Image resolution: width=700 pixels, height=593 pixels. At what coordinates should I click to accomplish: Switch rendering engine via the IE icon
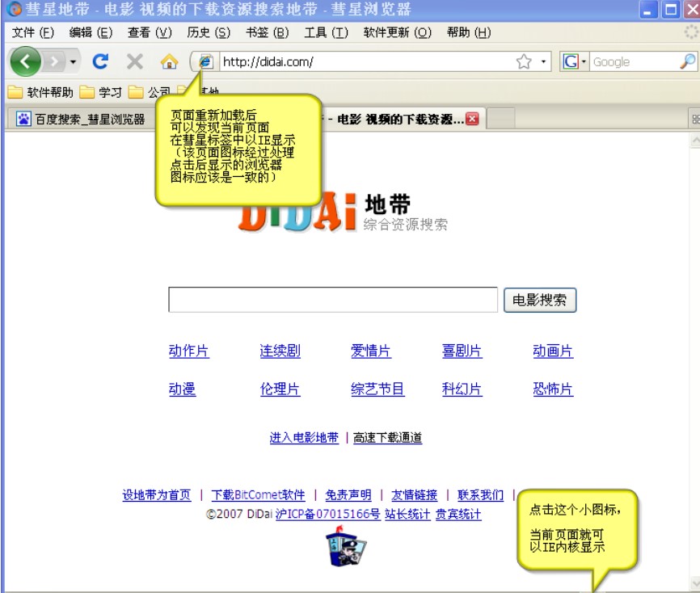[x=205, y=61]
